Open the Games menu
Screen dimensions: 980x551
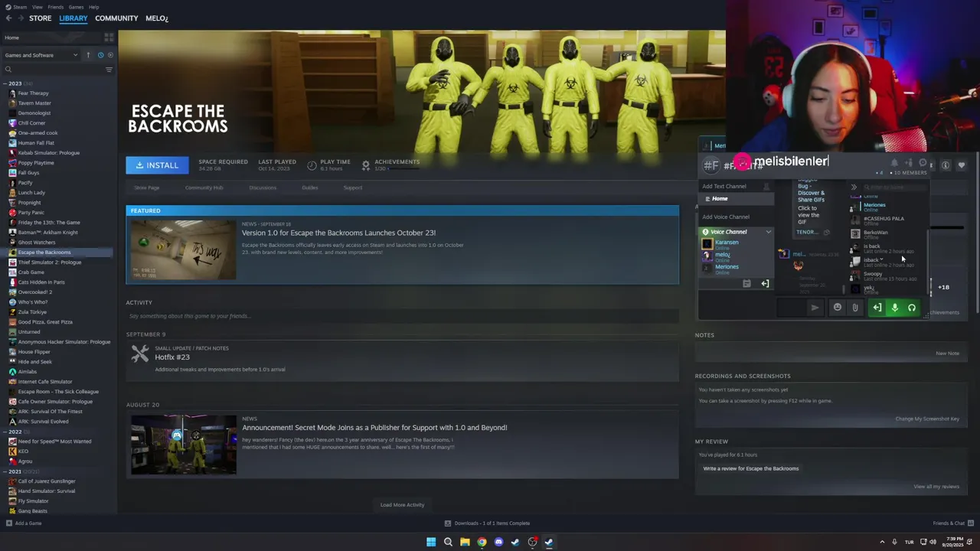click(76, 7)
